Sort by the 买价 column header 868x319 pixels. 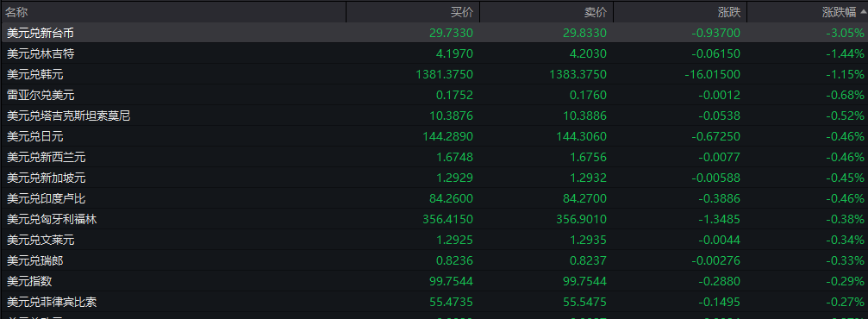click(413, 11)
